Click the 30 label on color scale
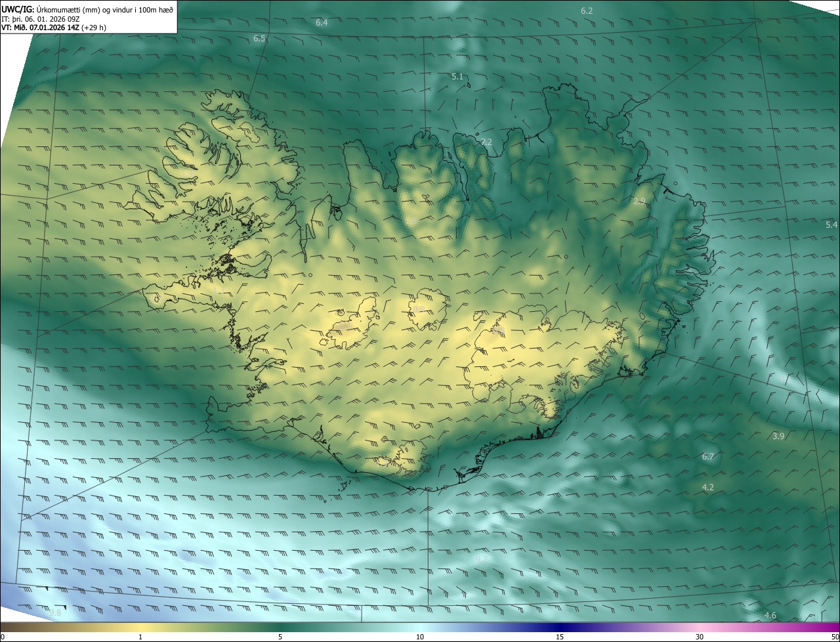840x642 pixels. click(700, 637)
